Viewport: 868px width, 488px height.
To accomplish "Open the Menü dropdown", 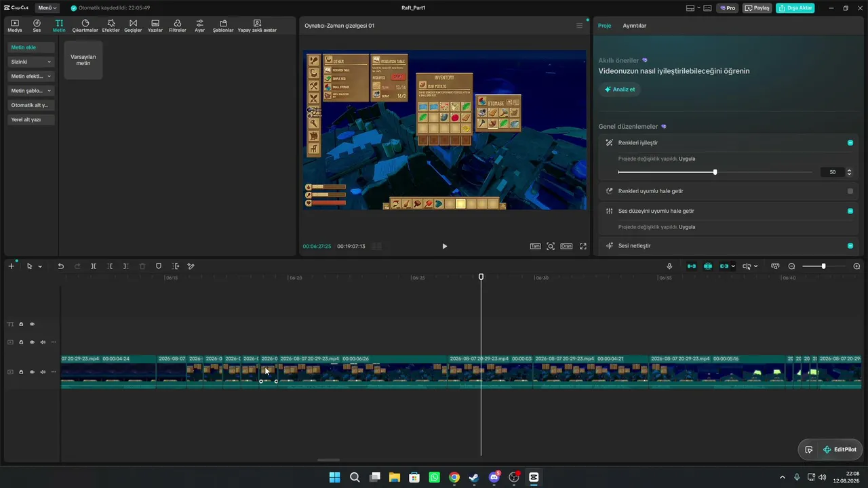I will tap(47, 8).
